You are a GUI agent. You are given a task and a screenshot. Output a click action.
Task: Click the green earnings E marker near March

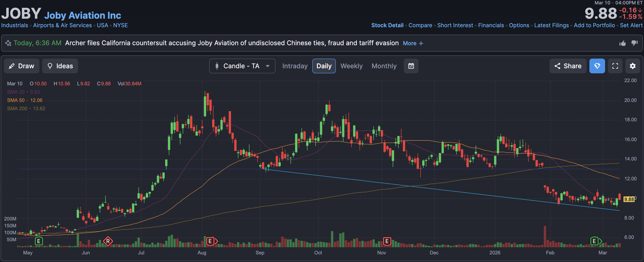[594, 241]
